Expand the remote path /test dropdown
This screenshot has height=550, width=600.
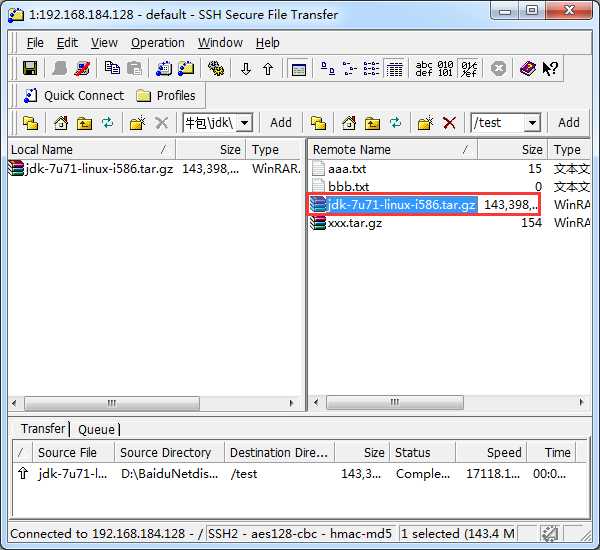(x=532, y=123)
